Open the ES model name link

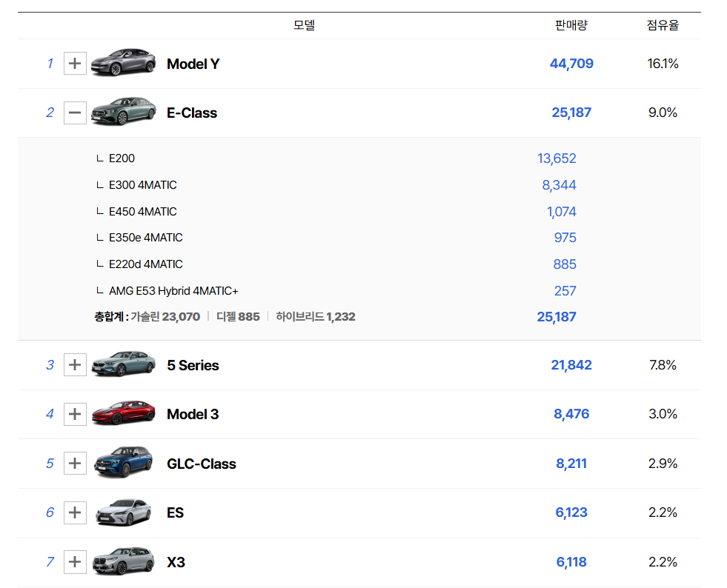(175, 512)
